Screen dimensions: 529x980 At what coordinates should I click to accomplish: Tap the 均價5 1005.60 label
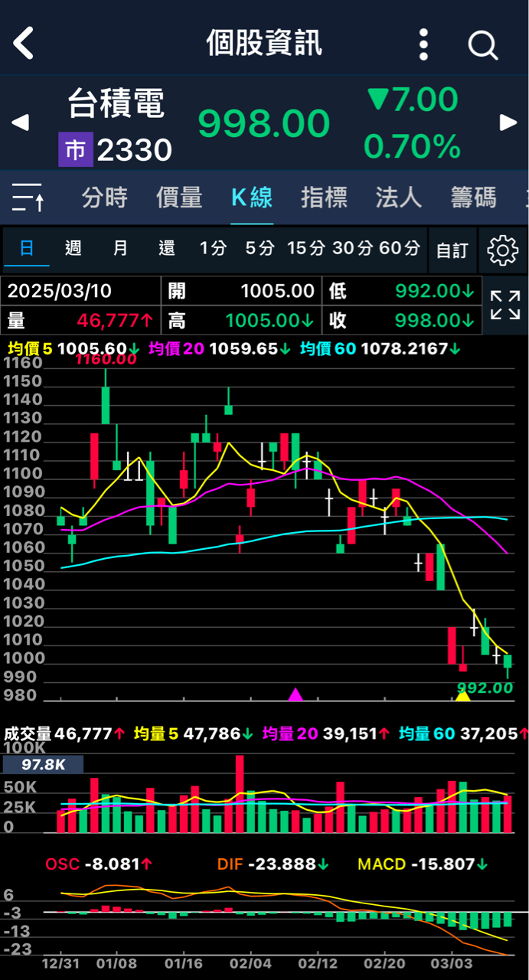(x=73, y=349)
